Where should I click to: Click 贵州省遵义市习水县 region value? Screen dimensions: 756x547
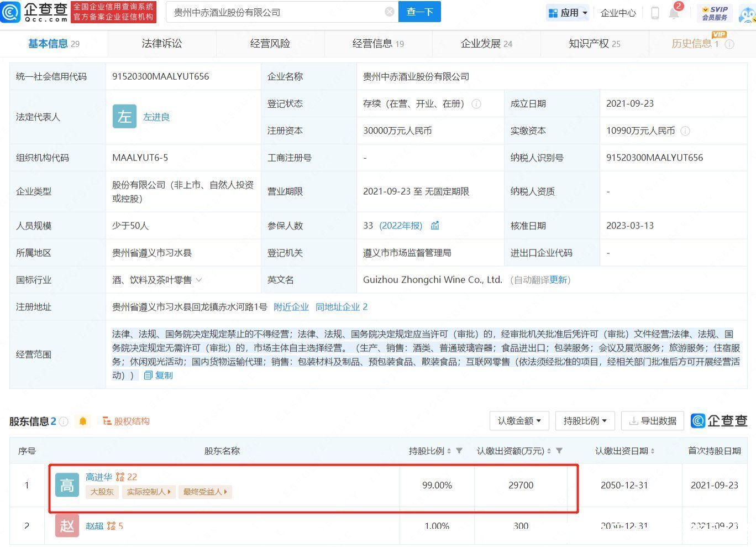(x=152, y=253)
